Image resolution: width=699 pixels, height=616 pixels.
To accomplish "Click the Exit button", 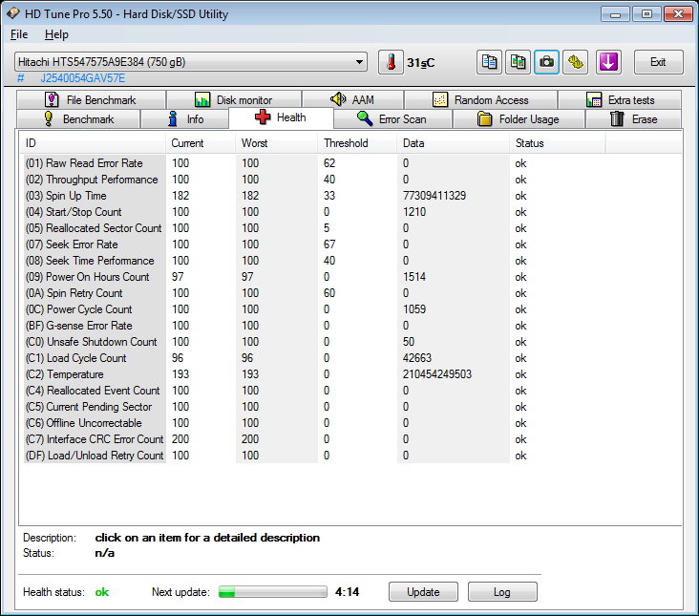I will coord(659,62).
